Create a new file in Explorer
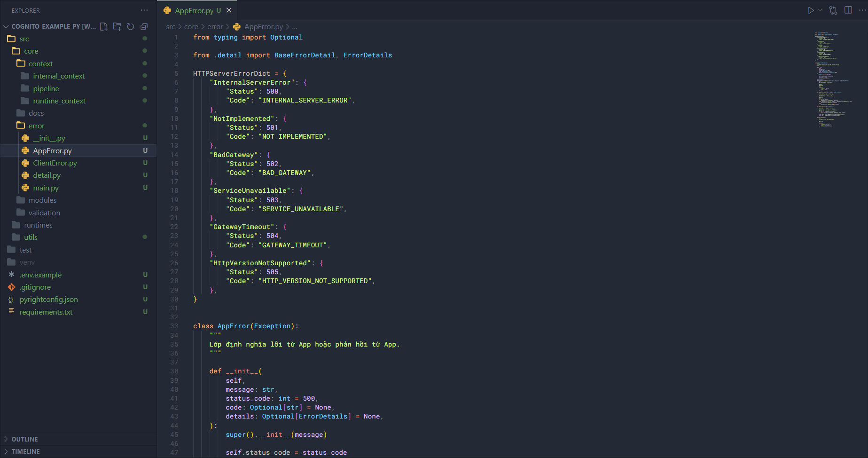Viewport: 868px width, 458px height. point(104,26)
